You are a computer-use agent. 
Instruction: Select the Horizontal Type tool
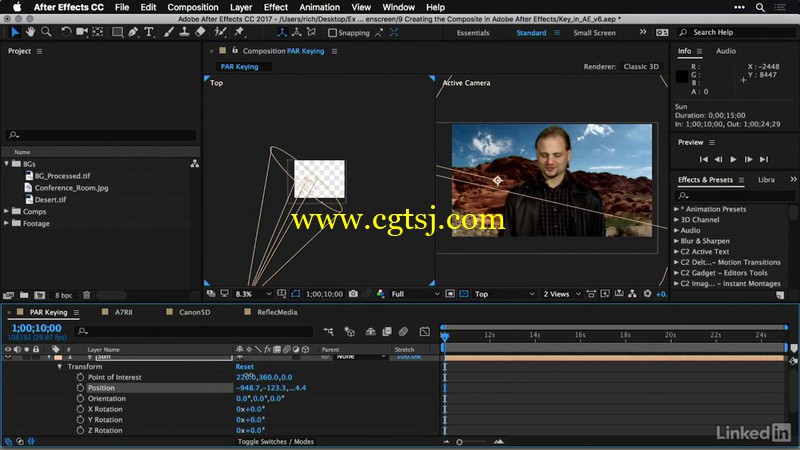[149, 32]
